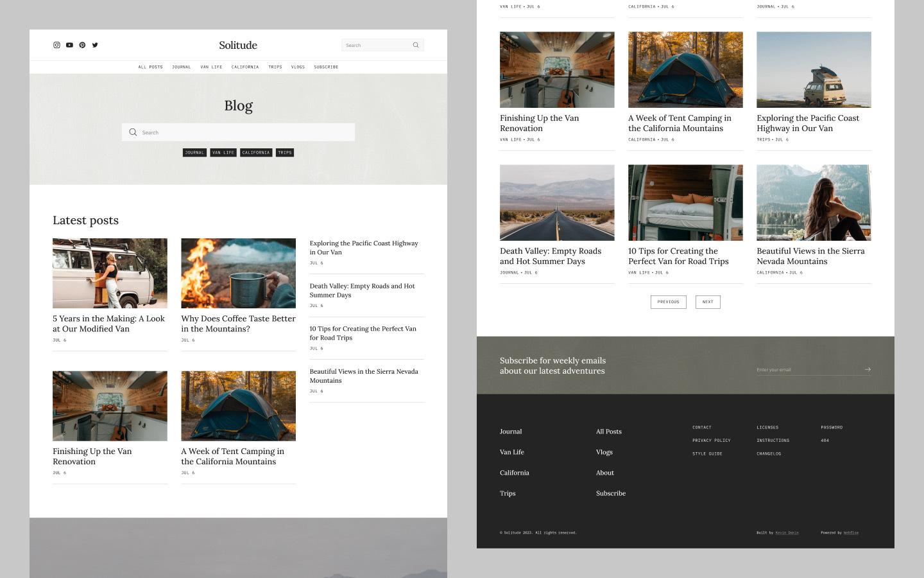The width and height of the screenshot is (924, 578).
Task: Open the tent camping post thumbnail
Action: pyautogui.click(x=238, y=405)
